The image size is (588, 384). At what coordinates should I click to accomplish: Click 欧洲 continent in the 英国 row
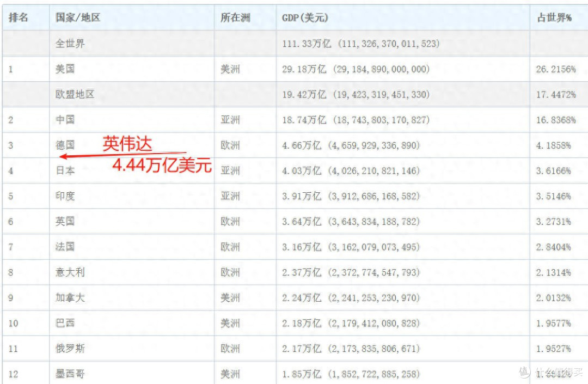tap(230, 222)
